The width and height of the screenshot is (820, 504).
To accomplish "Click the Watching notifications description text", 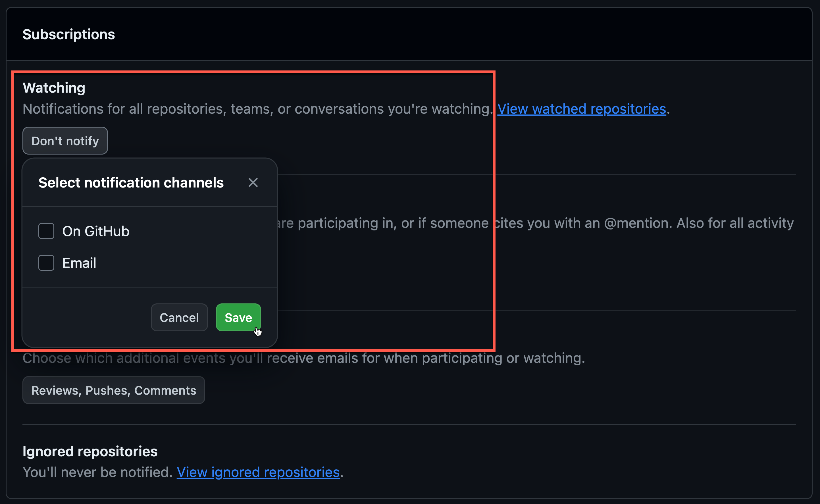I will tap(257, 109).
